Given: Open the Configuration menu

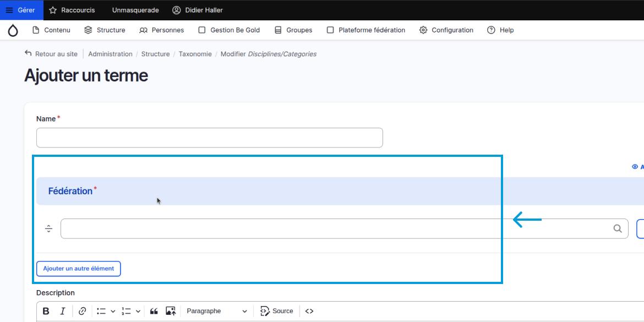Looking at the screenshot, I should coord(446,30).
